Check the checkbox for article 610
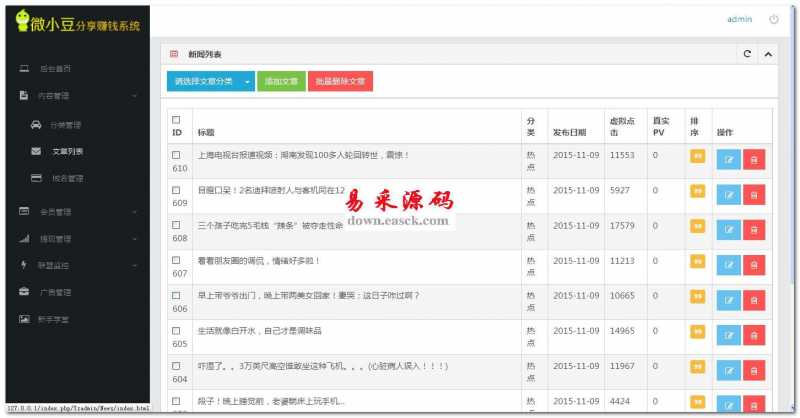This screenshot has width=800, height=418. coord(176,155)
